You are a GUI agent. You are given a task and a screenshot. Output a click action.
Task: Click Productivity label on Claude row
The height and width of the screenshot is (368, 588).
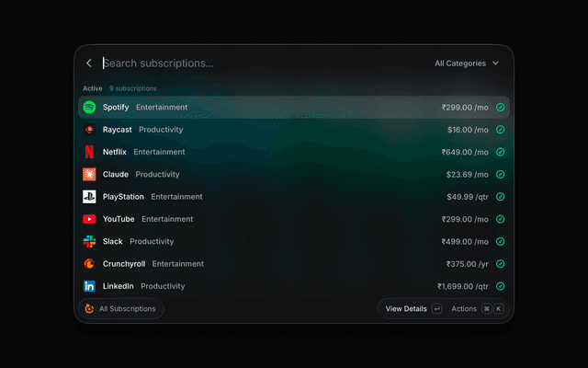pos(157,174)
